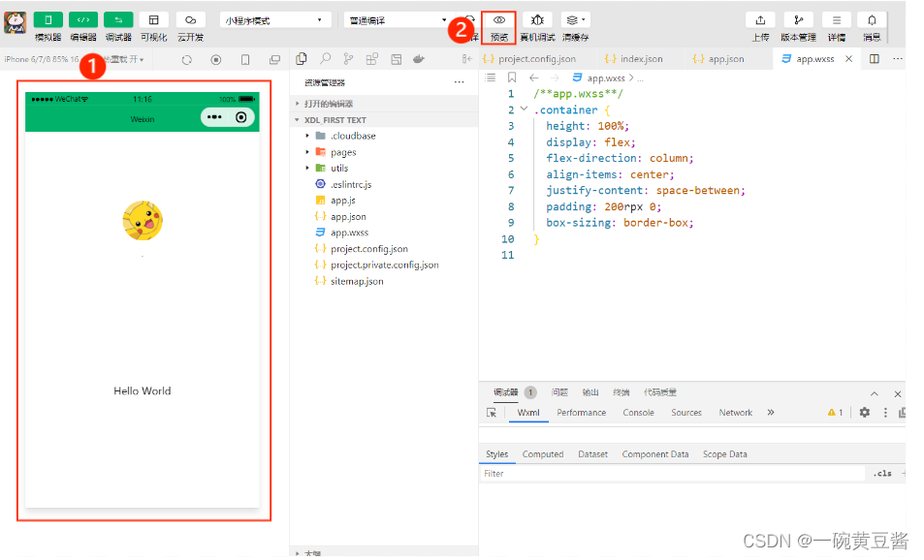This screenshot has height=560, width=924.
Task: Show more devtools tabs with » chevron
Action: point(771,413)
